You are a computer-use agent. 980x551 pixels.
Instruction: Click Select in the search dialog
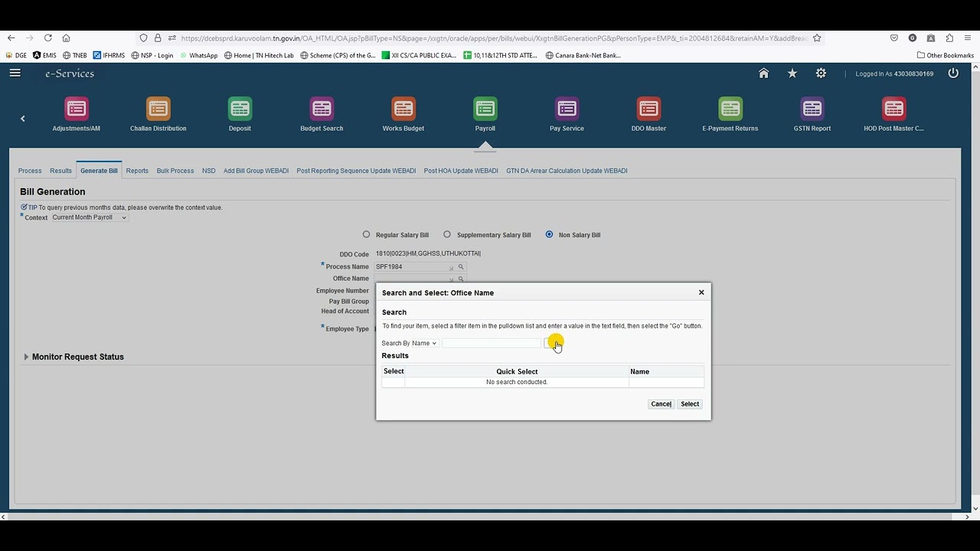click(x=690, y=404)
